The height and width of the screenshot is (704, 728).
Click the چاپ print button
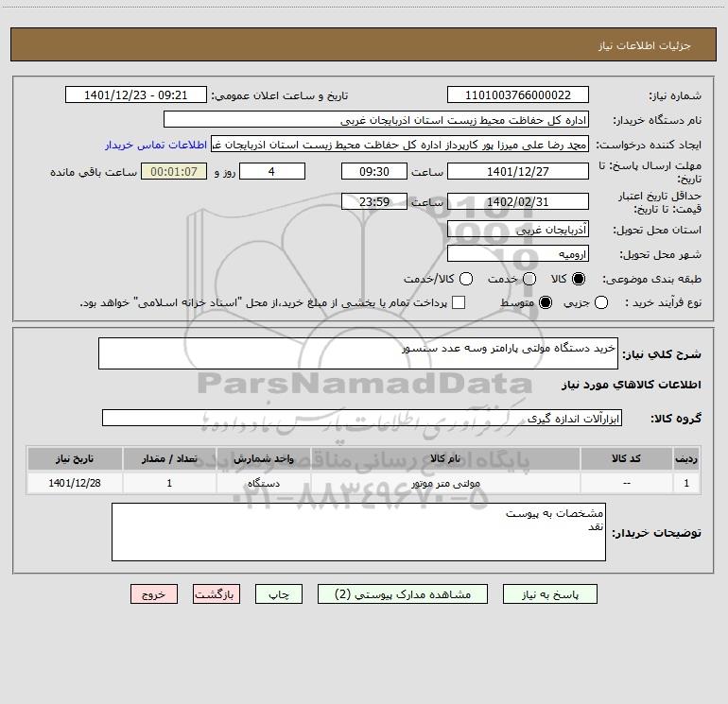[279, 594]
